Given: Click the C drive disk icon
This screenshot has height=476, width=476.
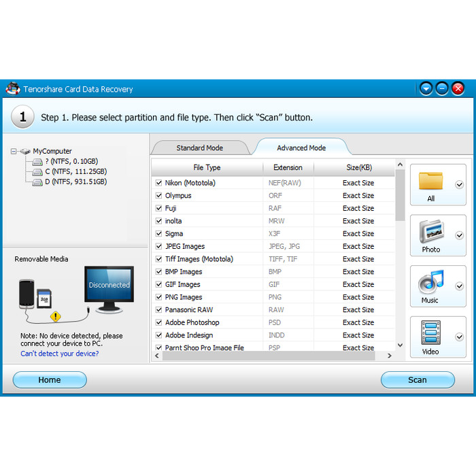Looking at the screenshot, I should [37, 172].
